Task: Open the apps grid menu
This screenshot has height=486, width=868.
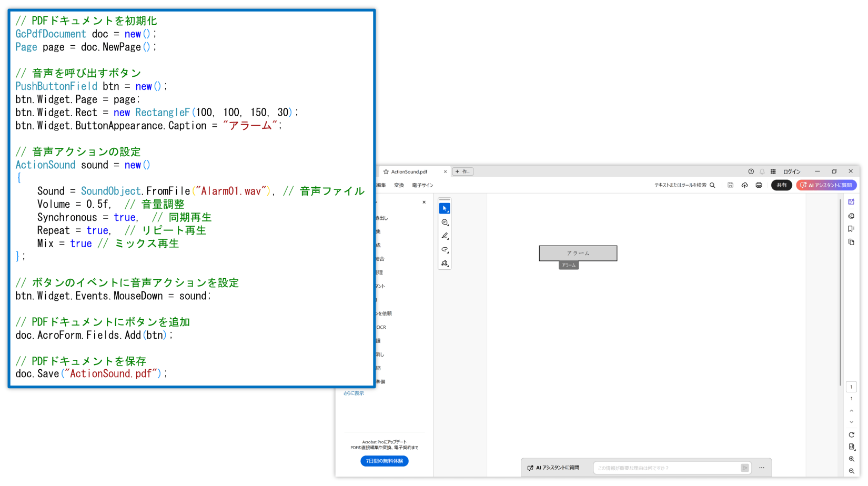Action: [773, 171]
